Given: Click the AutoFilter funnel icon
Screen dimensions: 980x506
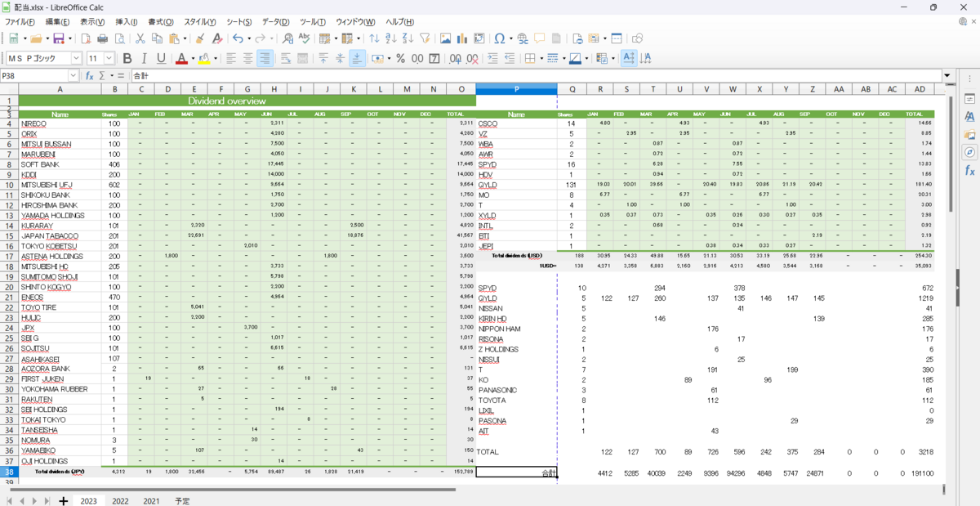Looking at the screenshot, I should tap(426, 38).
